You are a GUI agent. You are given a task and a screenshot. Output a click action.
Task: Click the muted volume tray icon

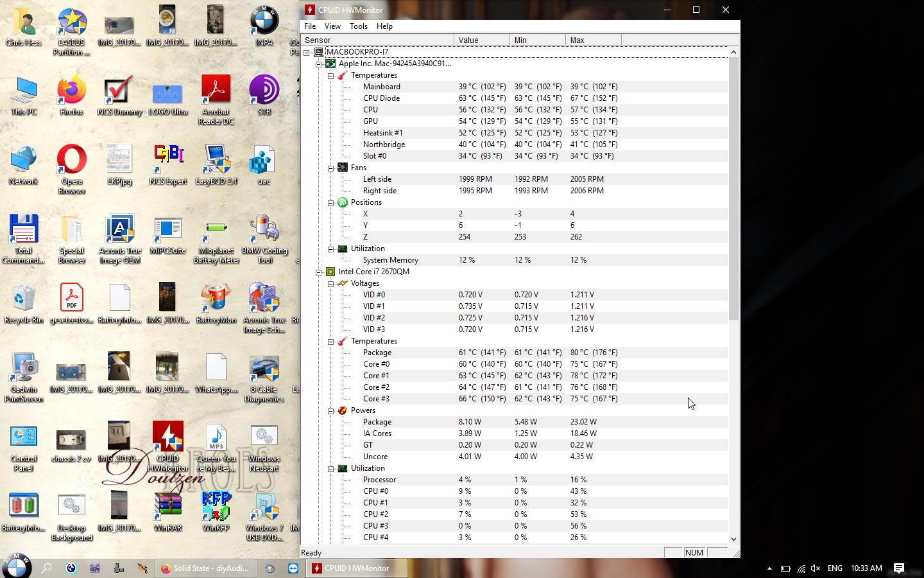pos(816,568)
